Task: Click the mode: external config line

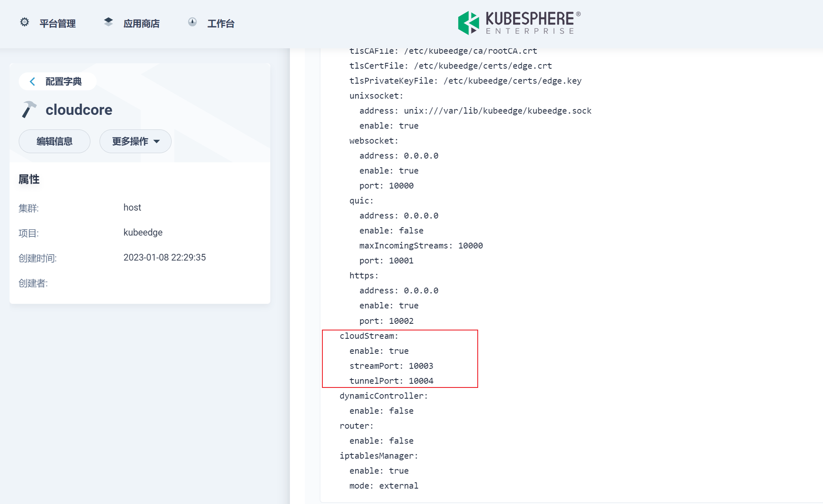Action: pos(384,486)
